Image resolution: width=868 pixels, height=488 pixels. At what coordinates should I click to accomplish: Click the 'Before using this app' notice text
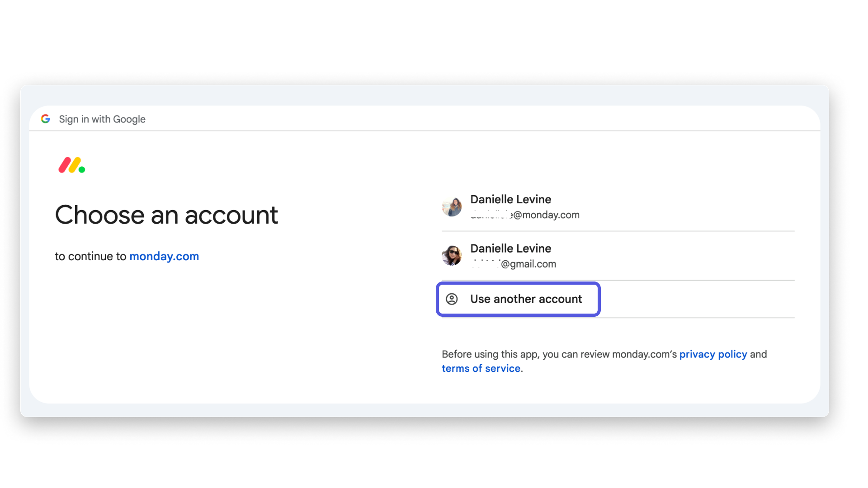pos(604,361)
